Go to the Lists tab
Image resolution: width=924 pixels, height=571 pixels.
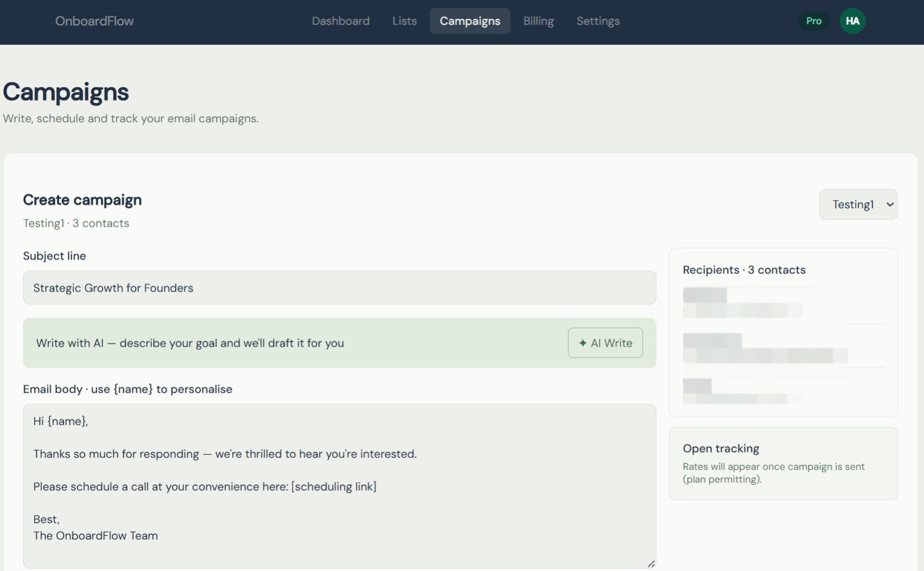(404, 21)
